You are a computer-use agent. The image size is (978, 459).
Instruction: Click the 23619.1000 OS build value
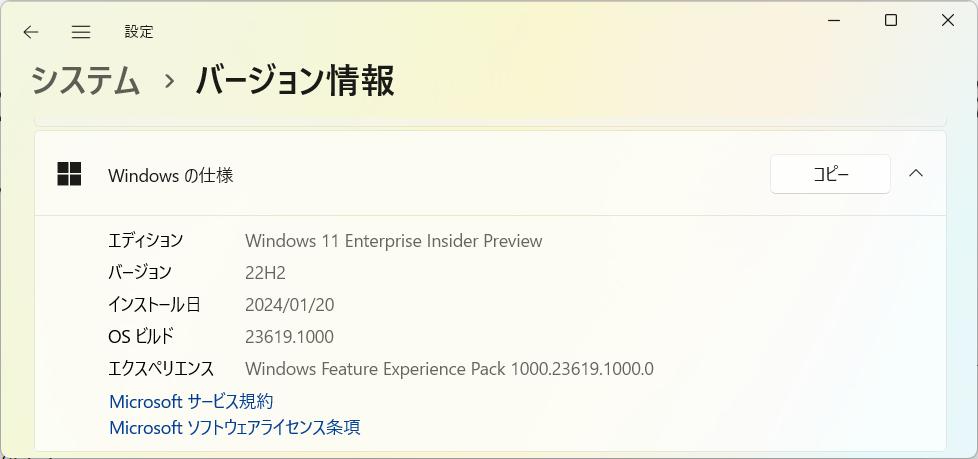pos(289,337)
